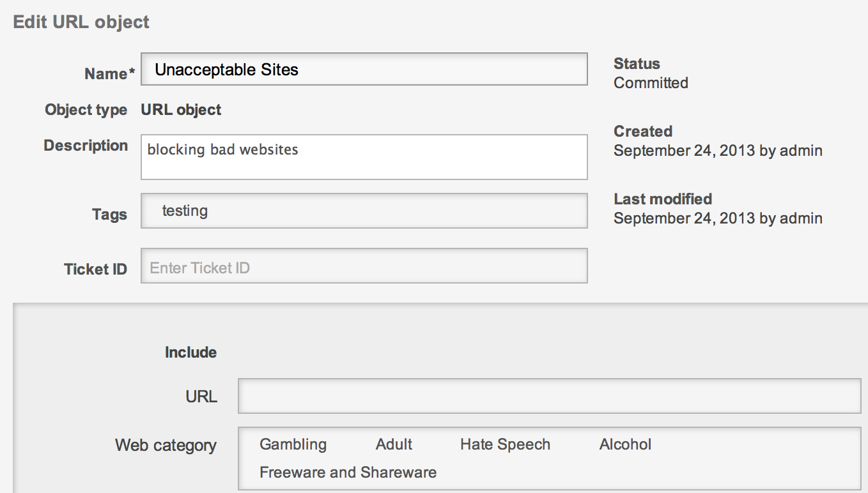868x493 pixels.
Task: Click the Created date and author text
Action: [717, 151]
